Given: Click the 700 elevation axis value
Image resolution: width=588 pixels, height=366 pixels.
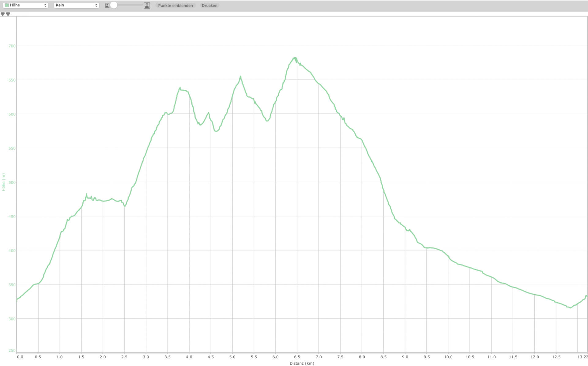Looking at the screenshot, I should [x=12, y=46].
